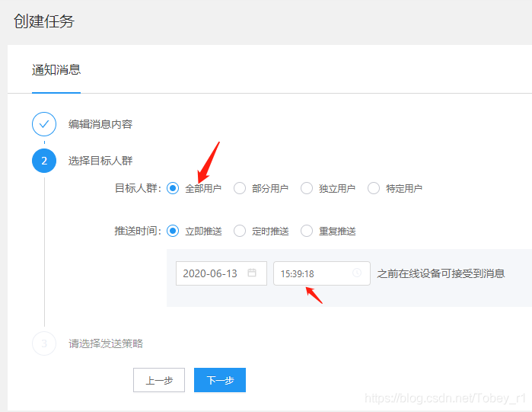Click the 请选择发送策略 step label
This screenshot has width=532, height=412.
(x=106, y=343)
